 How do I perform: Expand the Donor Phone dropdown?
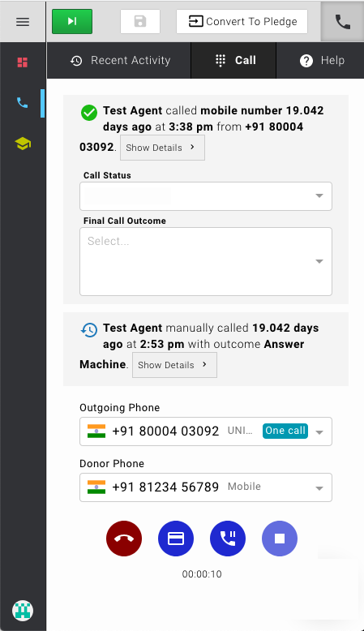tap(206, 487)
